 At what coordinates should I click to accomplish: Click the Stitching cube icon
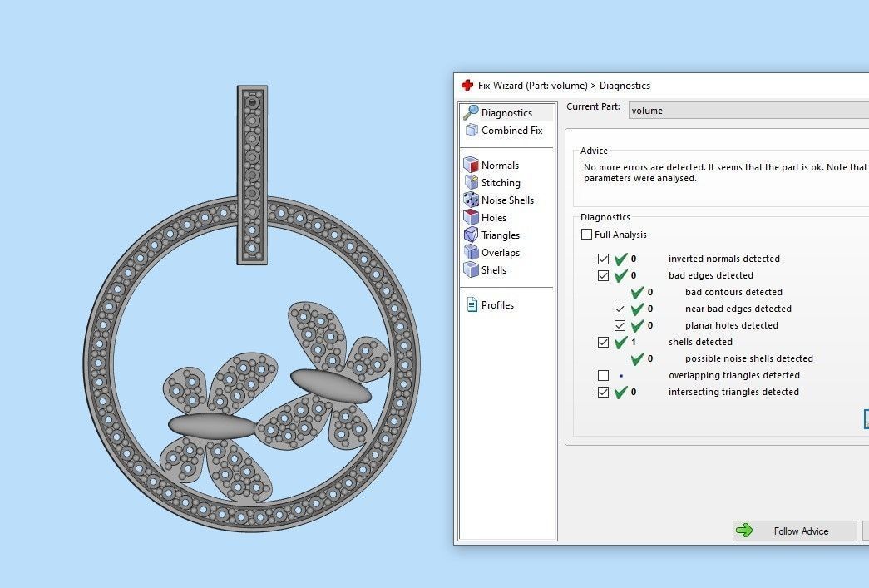coord(471,182)
